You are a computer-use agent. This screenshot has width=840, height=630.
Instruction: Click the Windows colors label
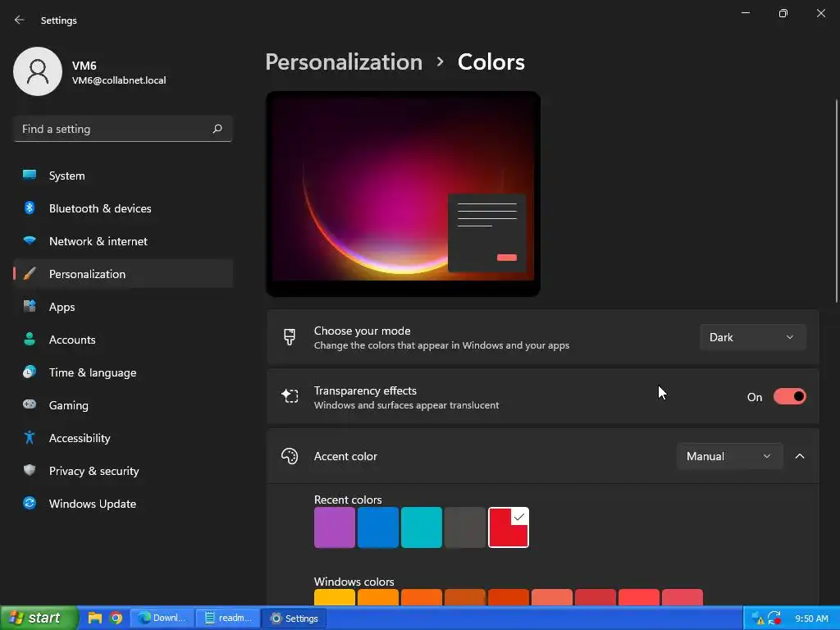(354, 582)
